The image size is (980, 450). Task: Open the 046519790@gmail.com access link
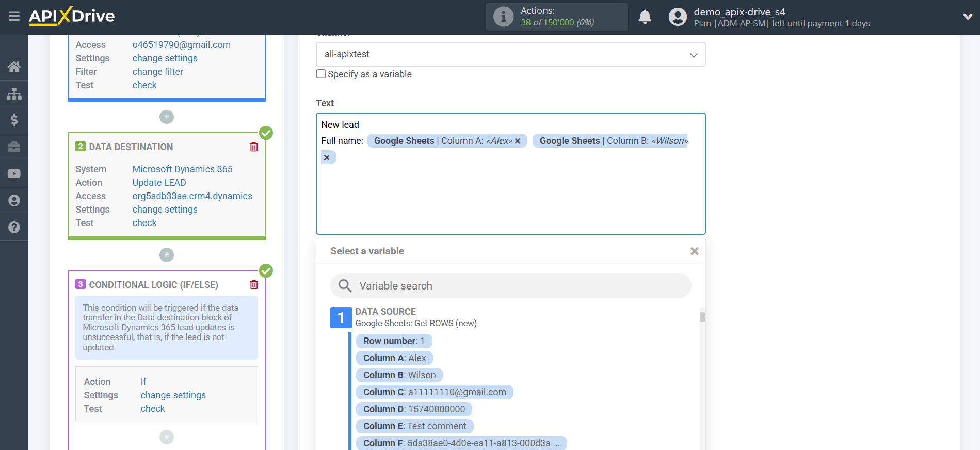181,45
